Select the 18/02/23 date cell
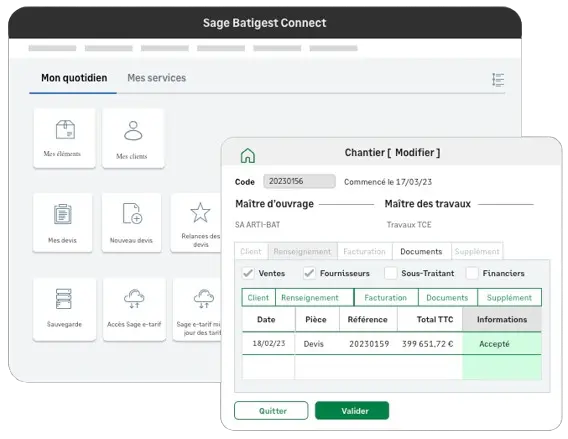 pyautogui.click(x=268, y=343)
